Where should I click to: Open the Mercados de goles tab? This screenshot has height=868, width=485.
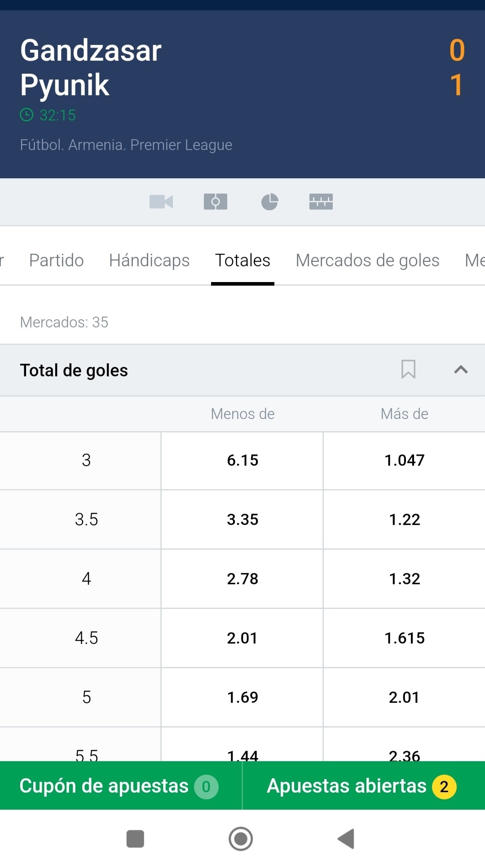[x=367, y=260]
